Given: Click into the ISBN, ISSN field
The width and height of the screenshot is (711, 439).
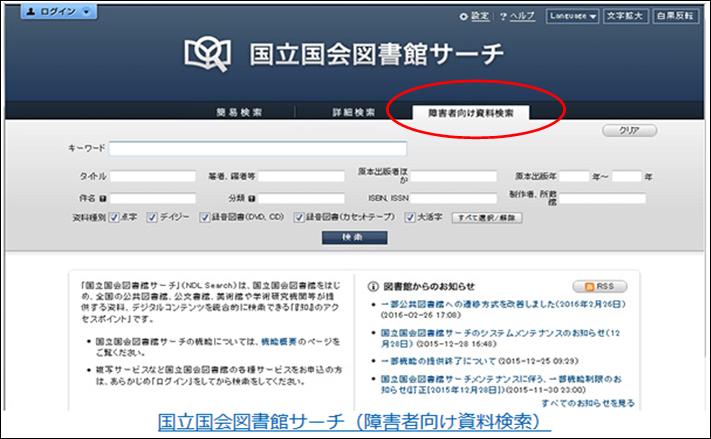Looking at the screenshot, I should click(453, 199).
